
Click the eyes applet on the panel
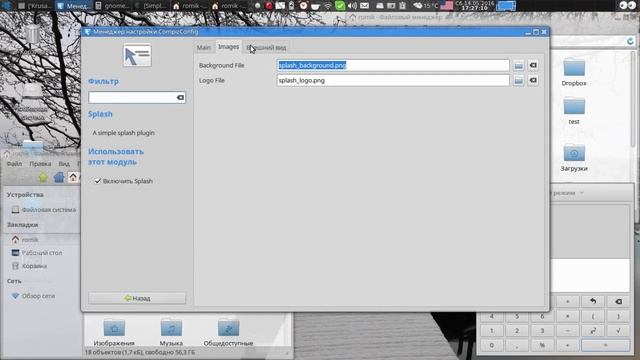627,5
